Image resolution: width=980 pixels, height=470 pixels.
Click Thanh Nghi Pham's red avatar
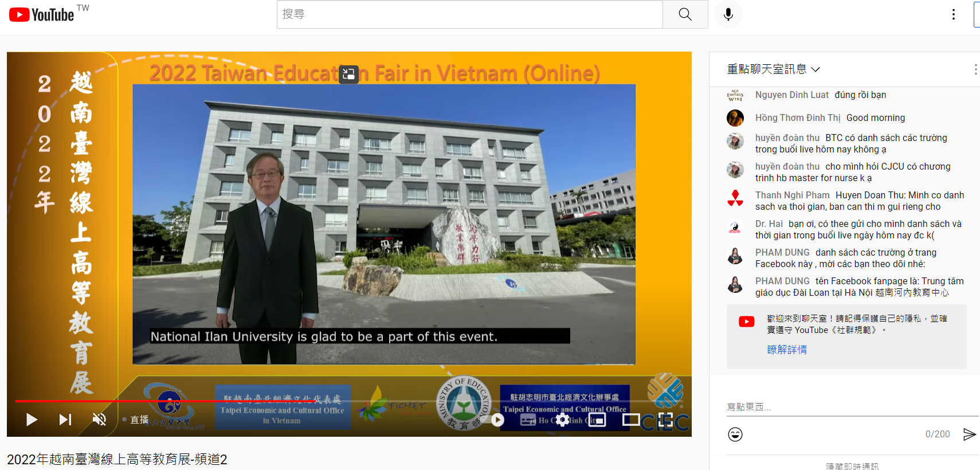point(735,198)
